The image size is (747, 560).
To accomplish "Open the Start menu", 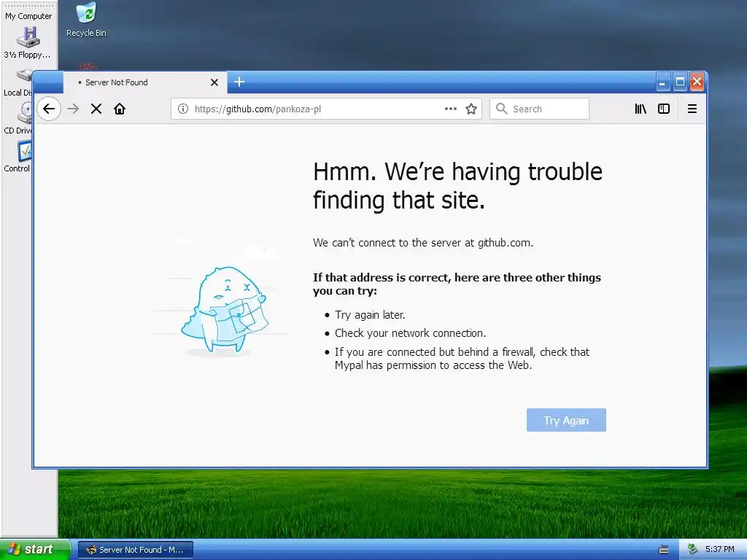I will [x=34, y=550].
